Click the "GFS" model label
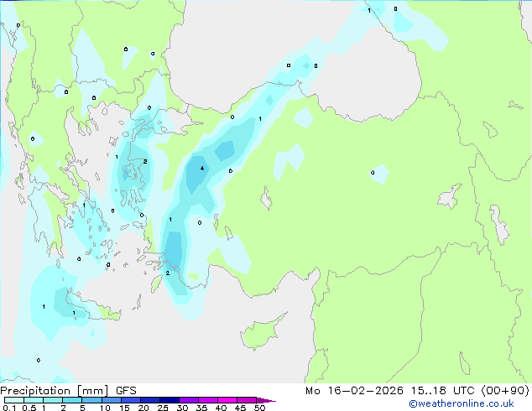This screenshot has height=411, width=532. tap(126, 391)
